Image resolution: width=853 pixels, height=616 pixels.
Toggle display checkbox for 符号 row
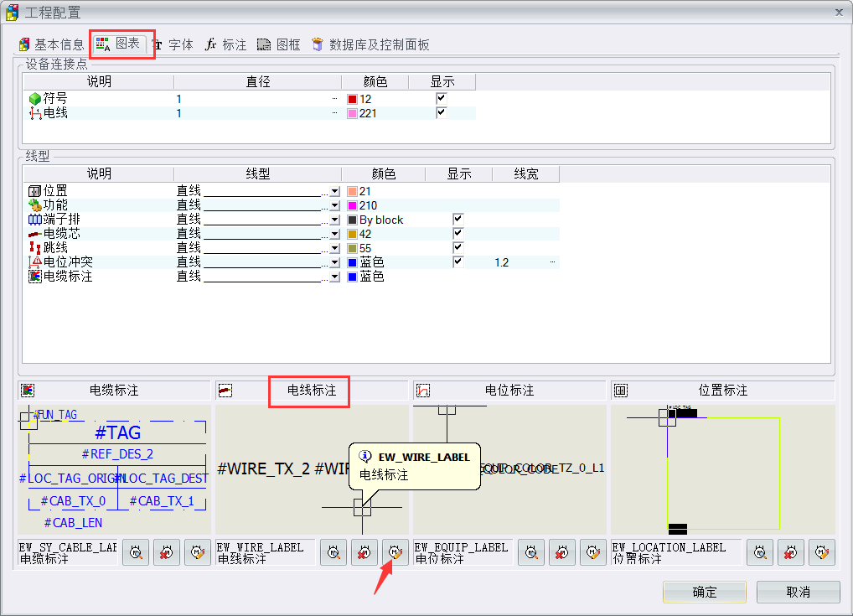point(442,99)
